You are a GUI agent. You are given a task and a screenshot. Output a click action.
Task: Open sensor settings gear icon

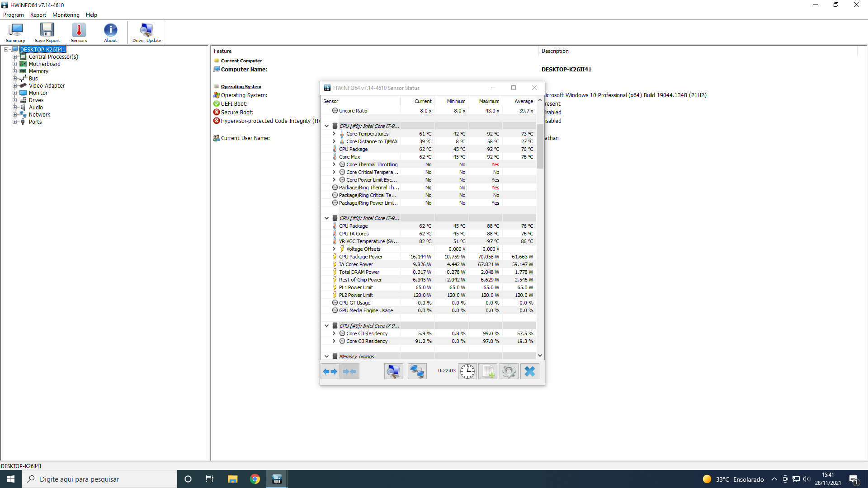[509, 371]
